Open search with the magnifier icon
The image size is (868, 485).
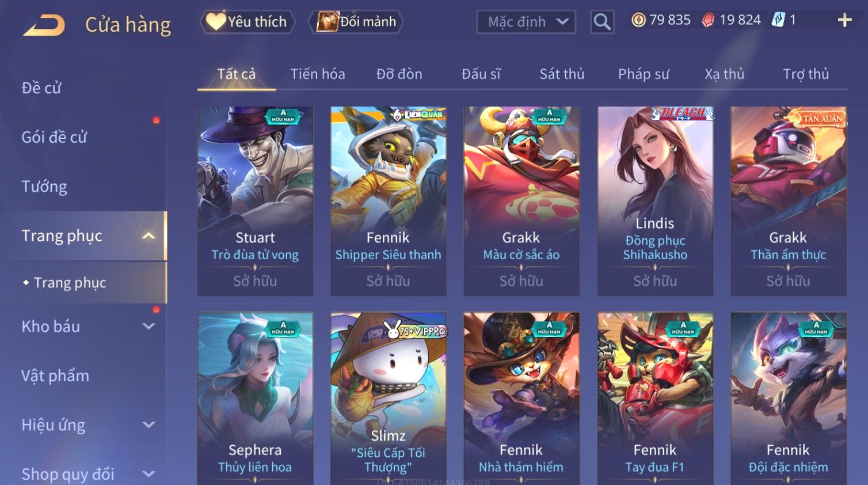pos(602,22)
